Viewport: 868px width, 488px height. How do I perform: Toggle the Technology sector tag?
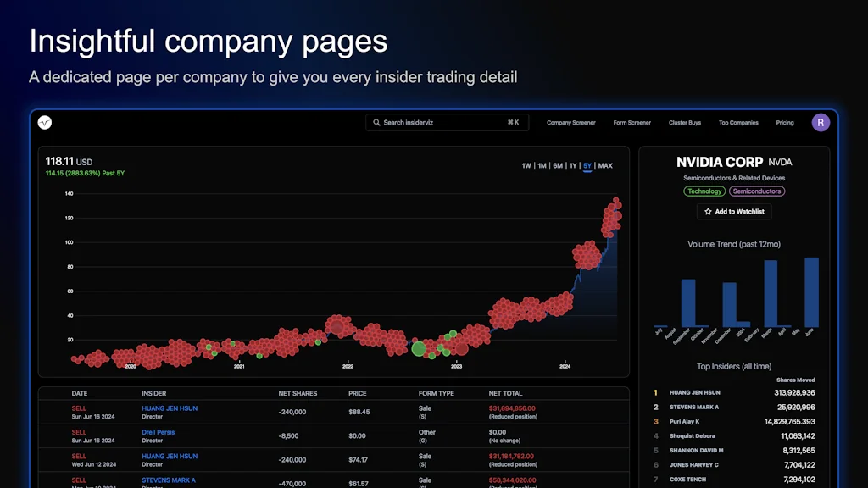(x=704, y=191)
